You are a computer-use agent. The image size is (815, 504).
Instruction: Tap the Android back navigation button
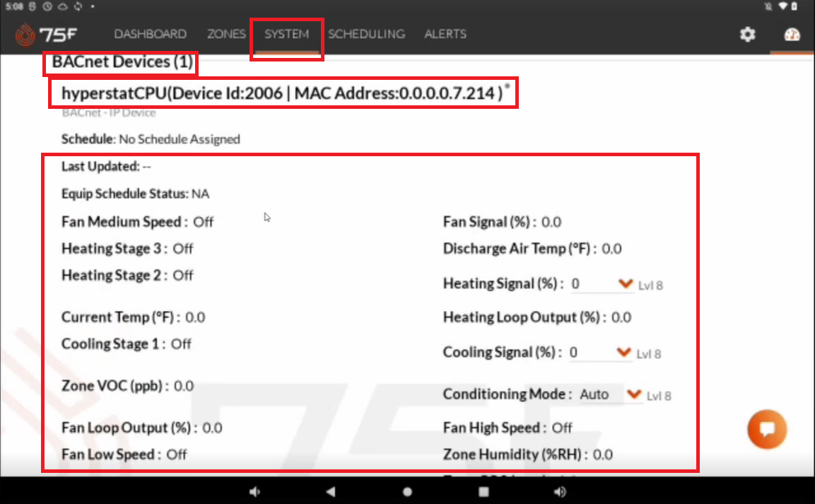pos(331,491)
